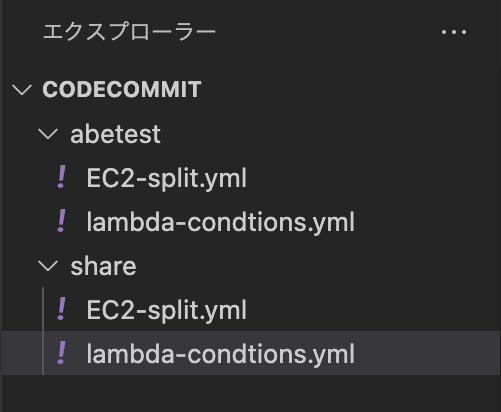Collapse the share folder chevron
The height and width of the screenshot is (412, 501).
click(48, 266)
